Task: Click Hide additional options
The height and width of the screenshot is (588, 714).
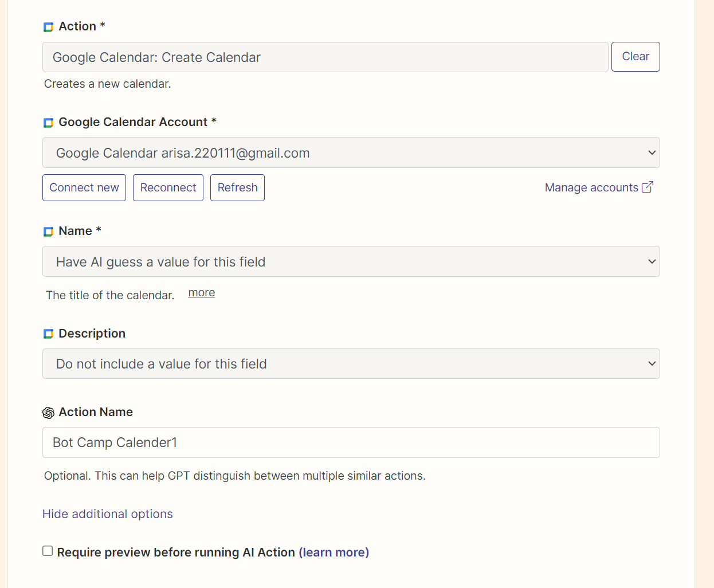Action: [x=108, y=514]
